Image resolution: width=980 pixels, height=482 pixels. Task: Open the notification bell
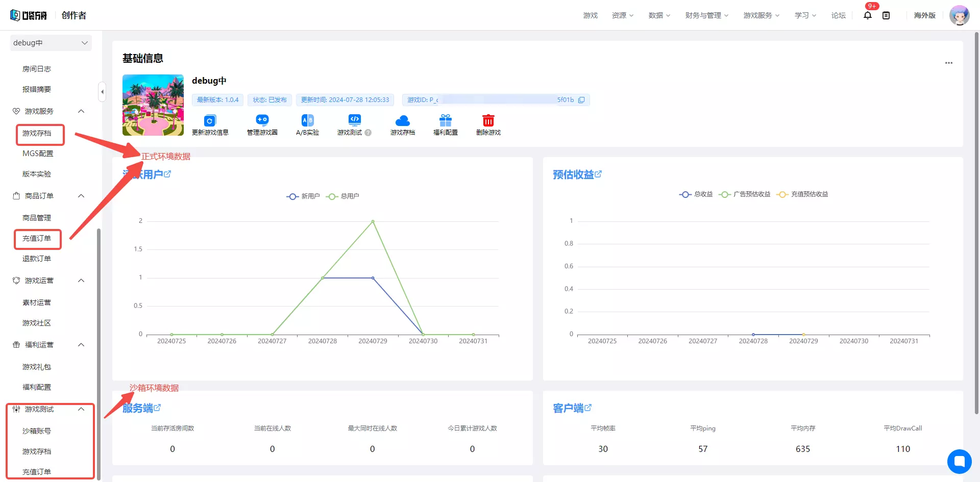click(x=868, y=15)
